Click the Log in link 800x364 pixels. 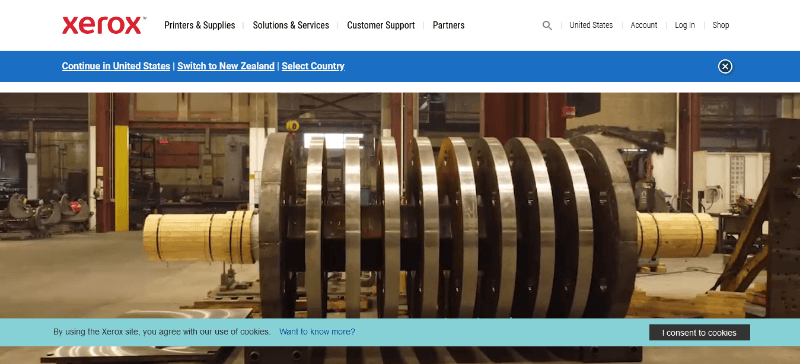point(685,25)
